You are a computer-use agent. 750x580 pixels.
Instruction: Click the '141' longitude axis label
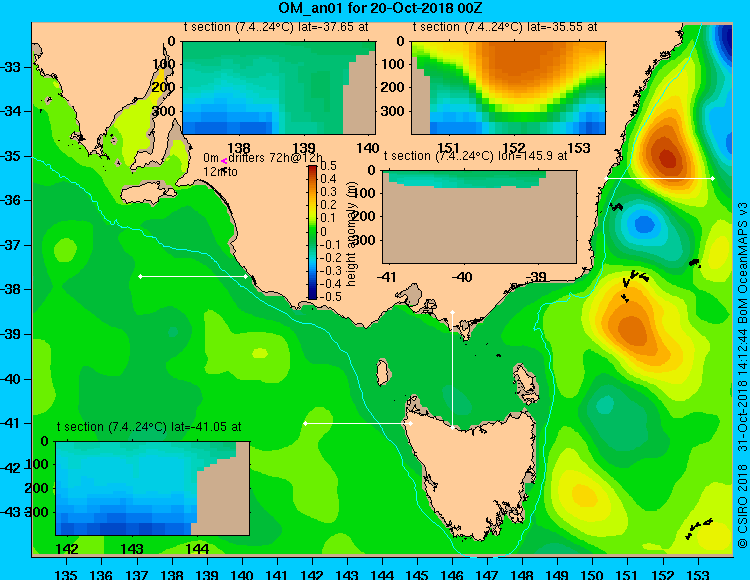(x=277, y=575)
